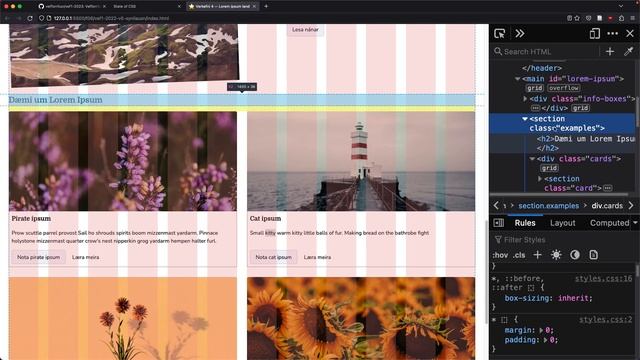Click Læra meira under Pirate ipsum
This screenshot has width=640, height=360.
[x=85, y=257]
